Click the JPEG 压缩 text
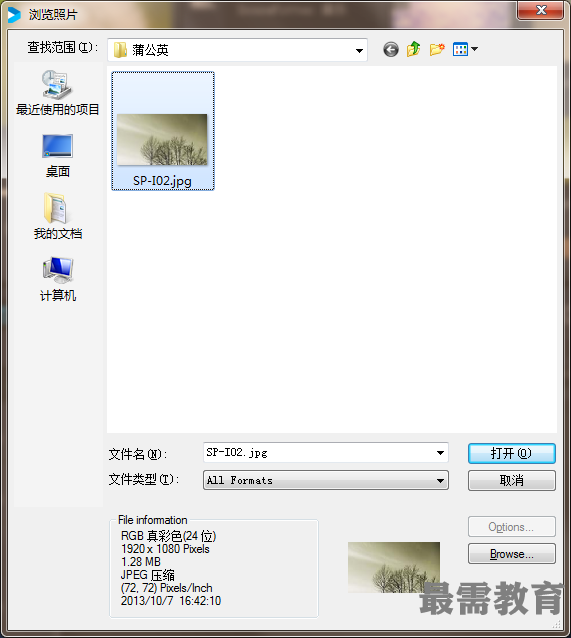 (x=148, y=575)
